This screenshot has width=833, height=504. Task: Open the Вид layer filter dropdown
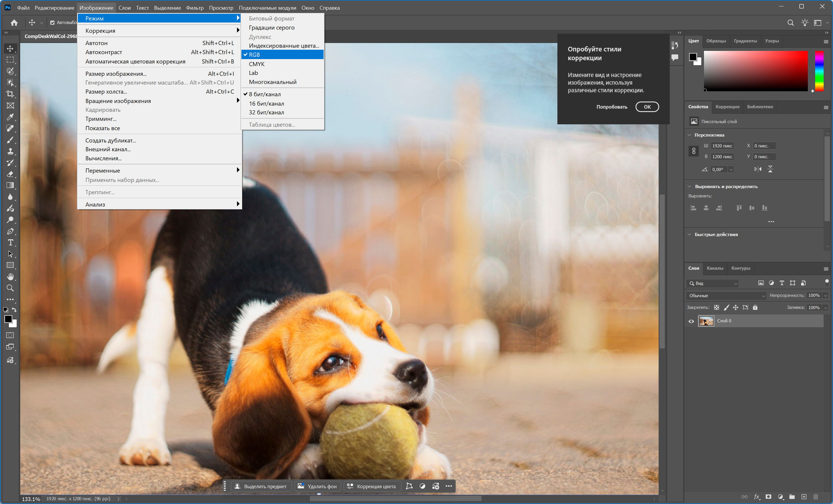tap(713, 283)
